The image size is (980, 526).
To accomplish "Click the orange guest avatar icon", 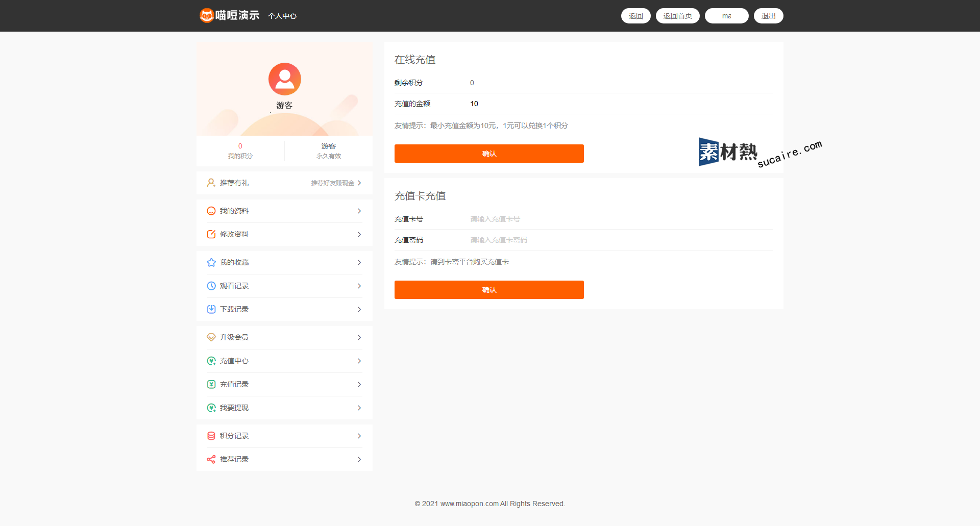I will click(284, 79).
